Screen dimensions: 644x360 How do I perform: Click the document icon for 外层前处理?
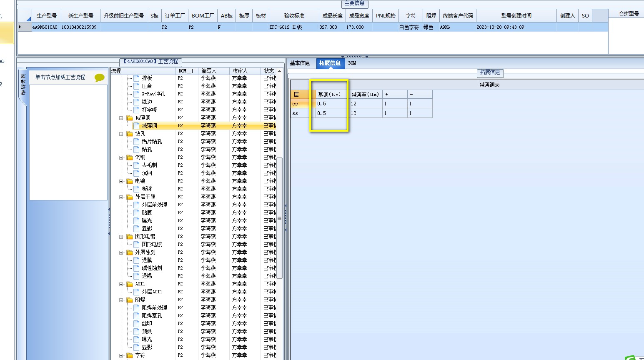136,205
